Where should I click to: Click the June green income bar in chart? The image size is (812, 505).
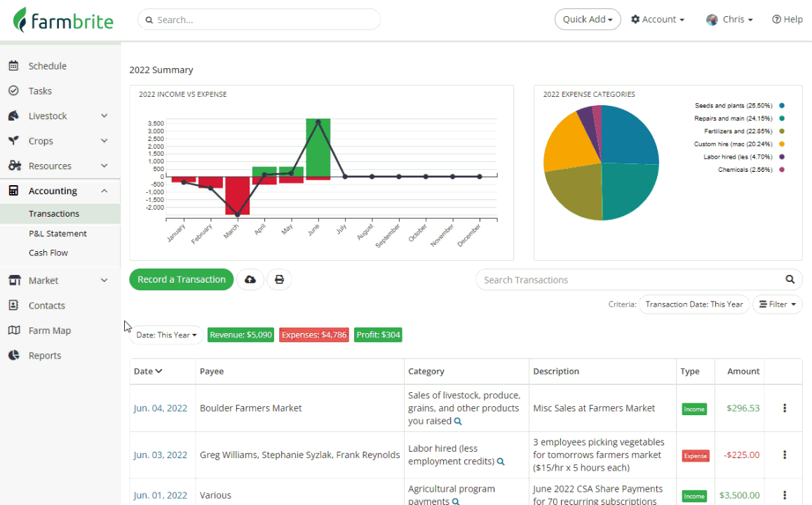318,147
